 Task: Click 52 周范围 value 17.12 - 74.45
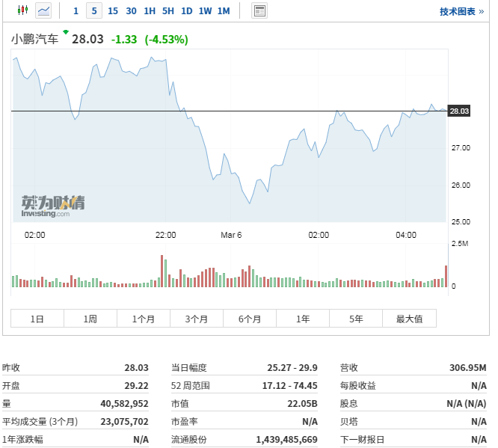coord(289,386)
